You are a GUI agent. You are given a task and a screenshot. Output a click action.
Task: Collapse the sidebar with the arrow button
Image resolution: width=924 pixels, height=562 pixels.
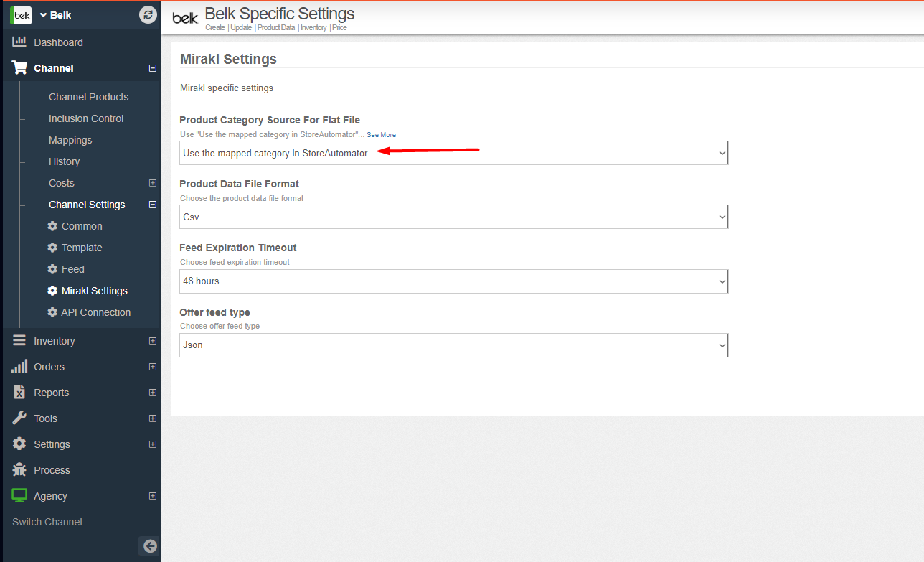(x=150, y=546)
